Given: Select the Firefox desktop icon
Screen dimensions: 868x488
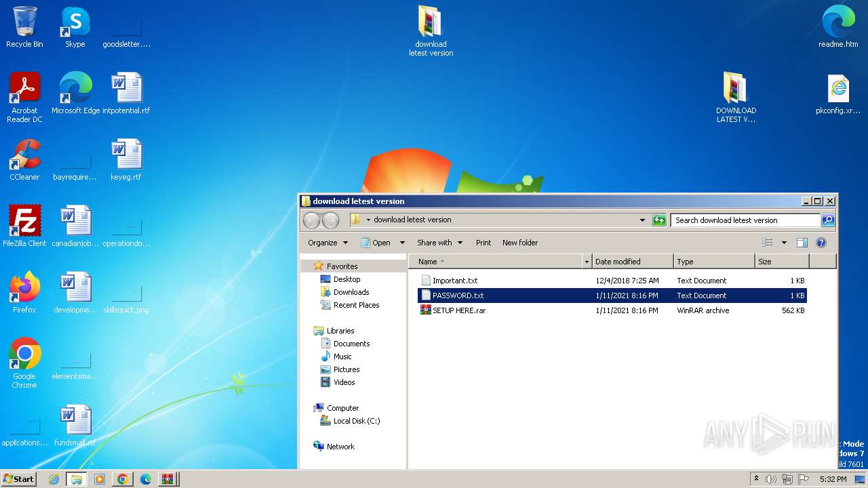Looking at the screenshot, I should (24, 293).
